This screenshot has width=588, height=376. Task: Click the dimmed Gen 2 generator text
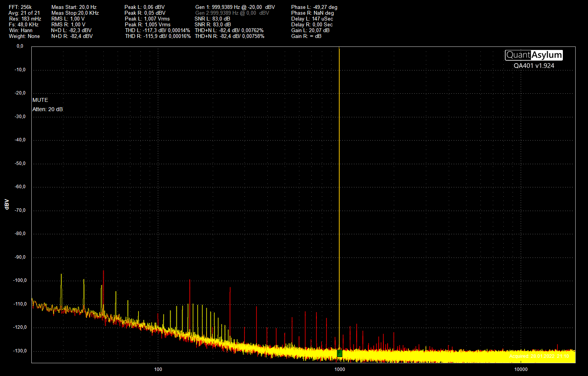tap(232, 13)
